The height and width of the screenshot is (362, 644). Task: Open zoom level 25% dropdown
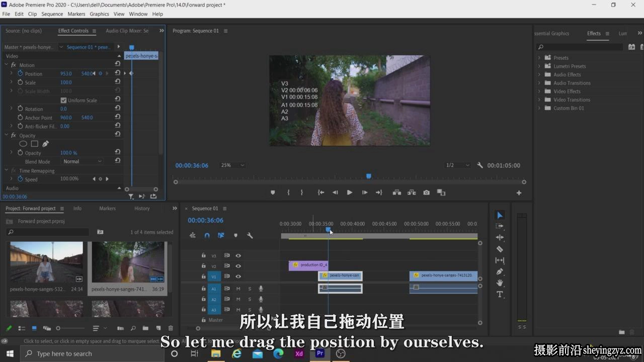(232, 165)
